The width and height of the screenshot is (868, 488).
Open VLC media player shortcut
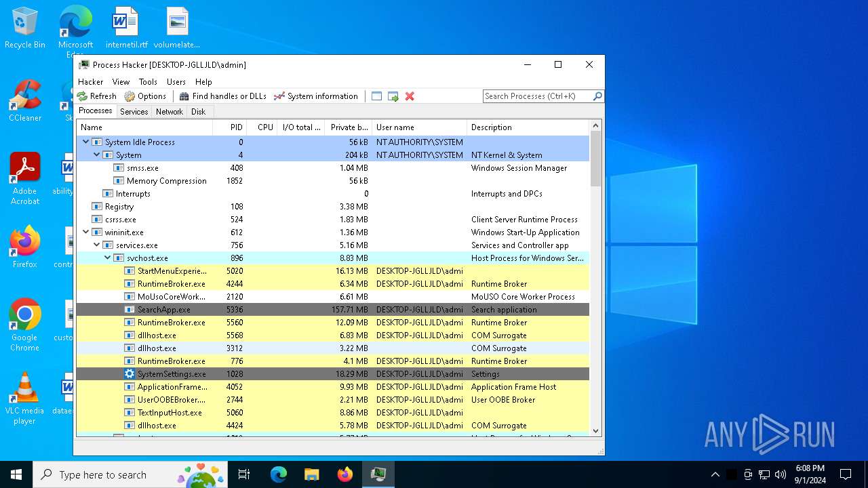(25, 399)
